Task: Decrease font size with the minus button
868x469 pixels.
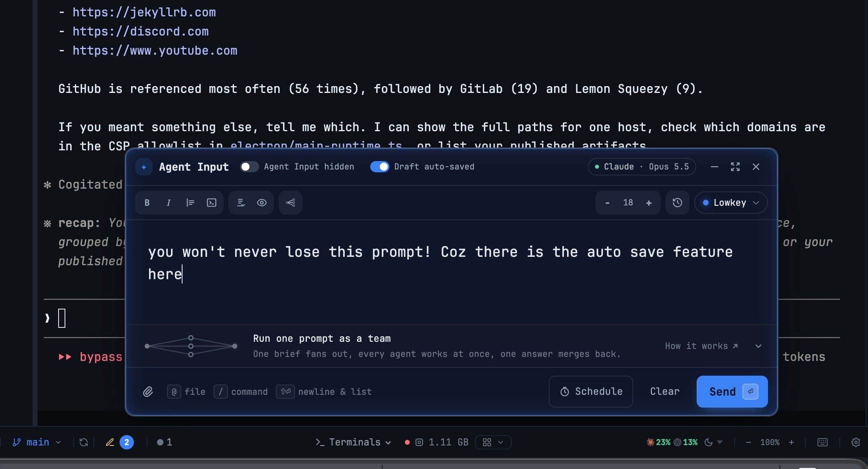Action: [x=607, y=203]
